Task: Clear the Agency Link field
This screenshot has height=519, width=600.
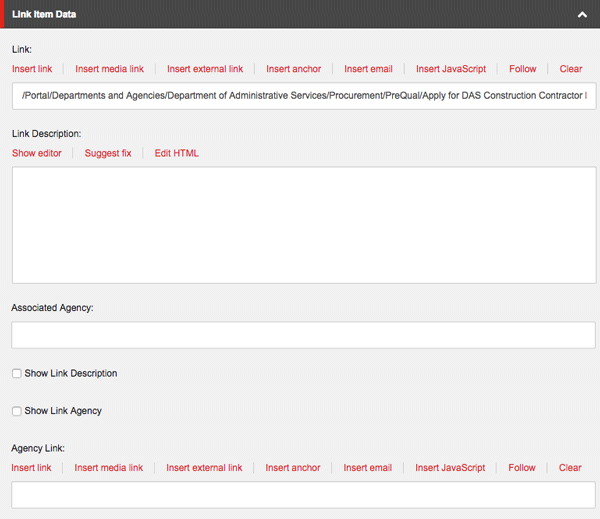Action: click(x=570, y=467)
